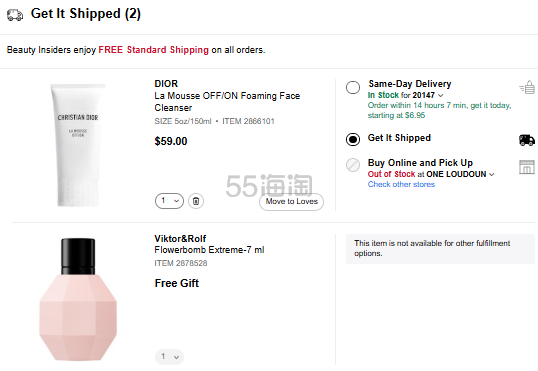Click the Same-Day Delivery shopping bag icon
This screenshot has height=371, width=538.
coord(527,87)
